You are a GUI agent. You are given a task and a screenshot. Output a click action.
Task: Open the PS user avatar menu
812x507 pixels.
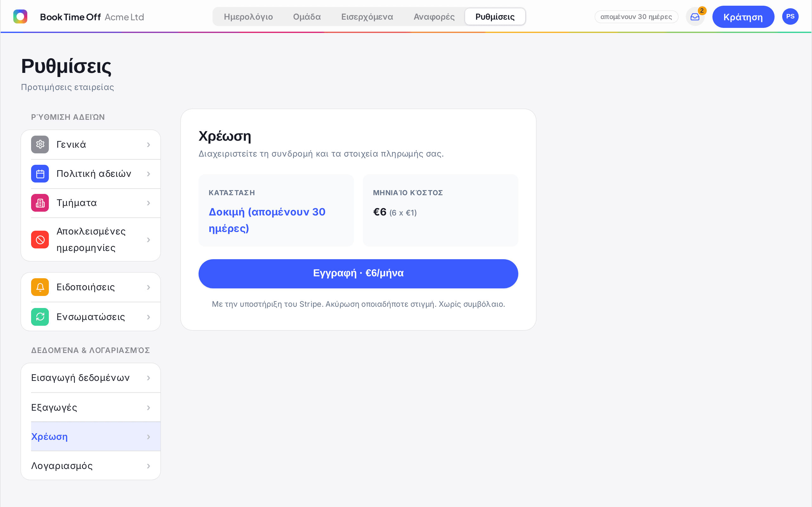790,16
